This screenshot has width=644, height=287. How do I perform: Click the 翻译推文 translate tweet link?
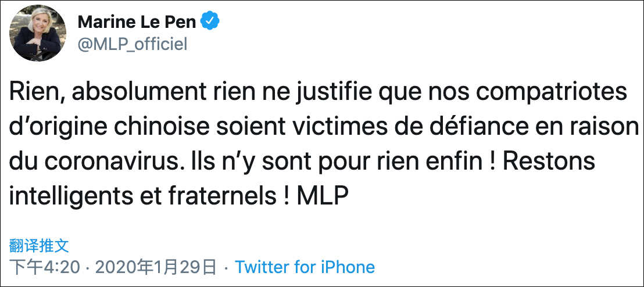tap(40, 245)
